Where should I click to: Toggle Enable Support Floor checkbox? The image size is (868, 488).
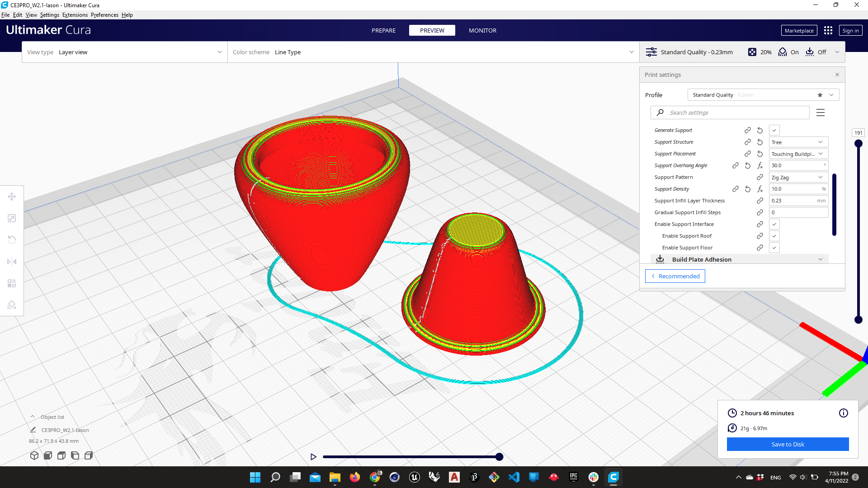774,248
